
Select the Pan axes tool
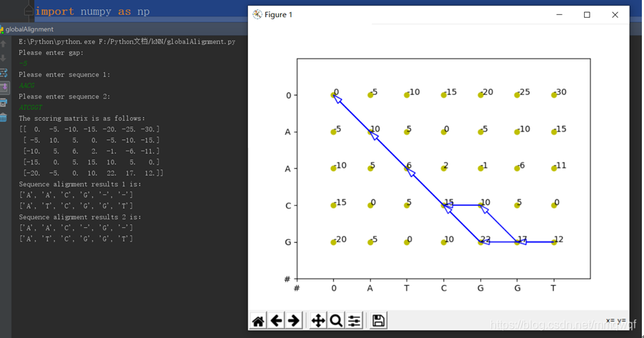(318, 321)
